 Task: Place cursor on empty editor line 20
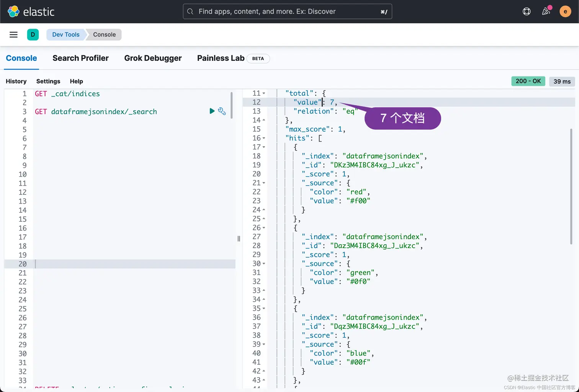click(x=134, y=264)
